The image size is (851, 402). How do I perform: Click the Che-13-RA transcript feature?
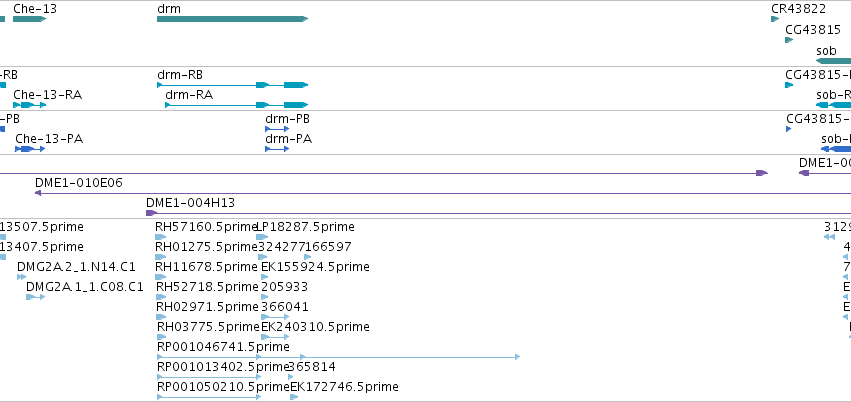29,105
